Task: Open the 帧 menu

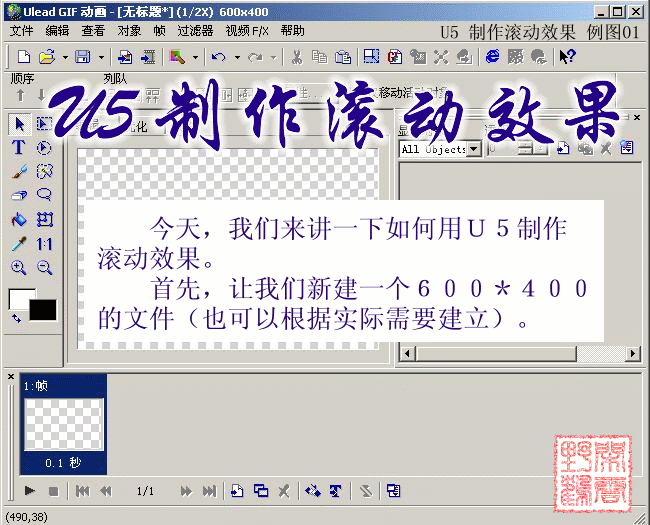Action: point(159,31)
